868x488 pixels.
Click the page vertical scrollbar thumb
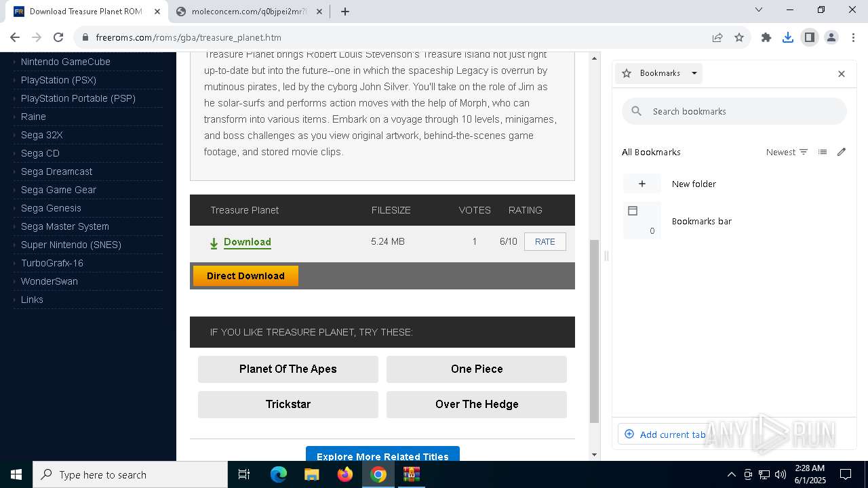pyautogui.click(x=594, y=331)
